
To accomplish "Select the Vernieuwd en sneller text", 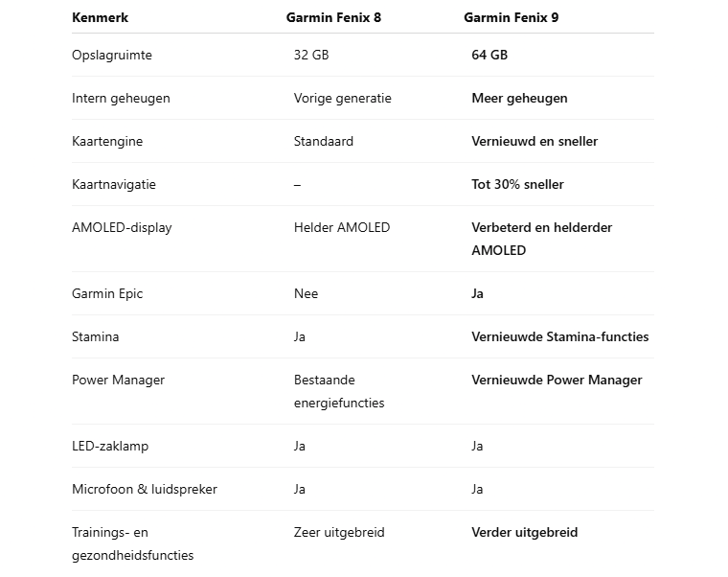I will point(535,141).
